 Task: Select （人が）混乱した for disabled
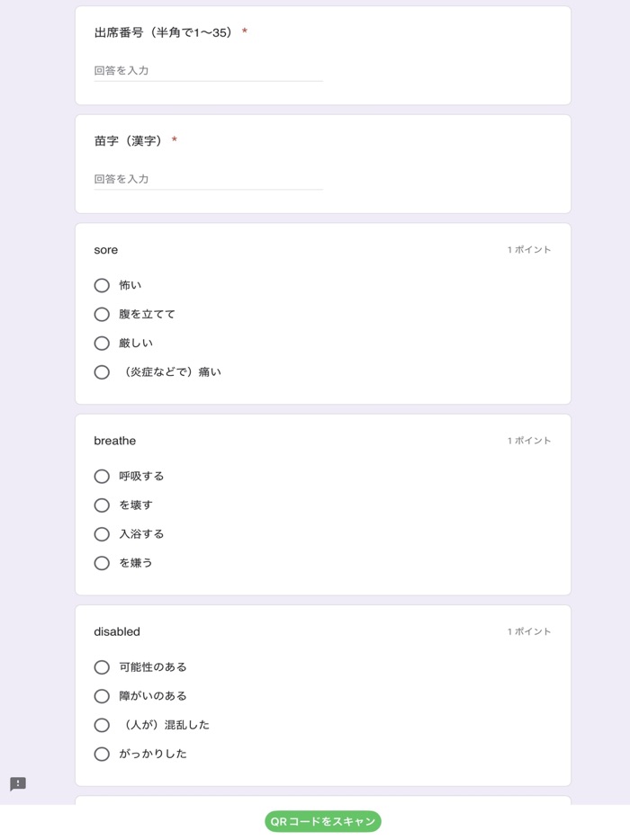(101, 724)
